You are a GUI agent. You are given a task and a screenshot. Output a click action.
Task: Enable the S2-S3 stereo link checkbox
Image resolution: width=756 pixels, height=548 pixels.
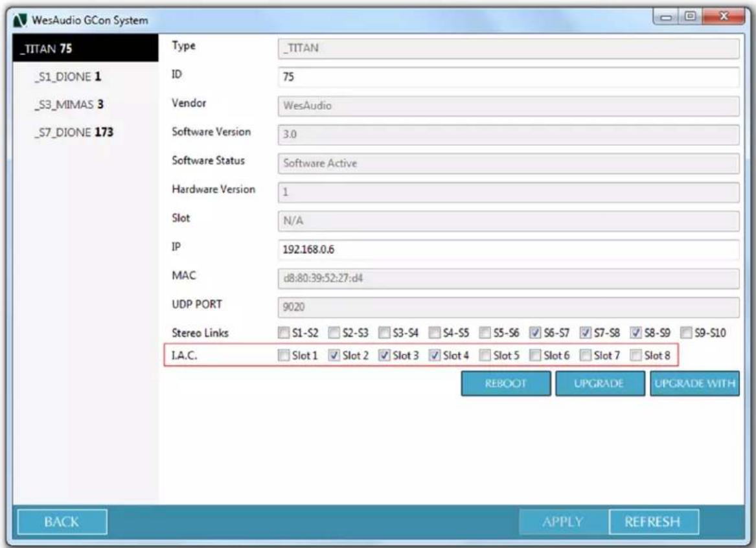[x=334, y=332]
